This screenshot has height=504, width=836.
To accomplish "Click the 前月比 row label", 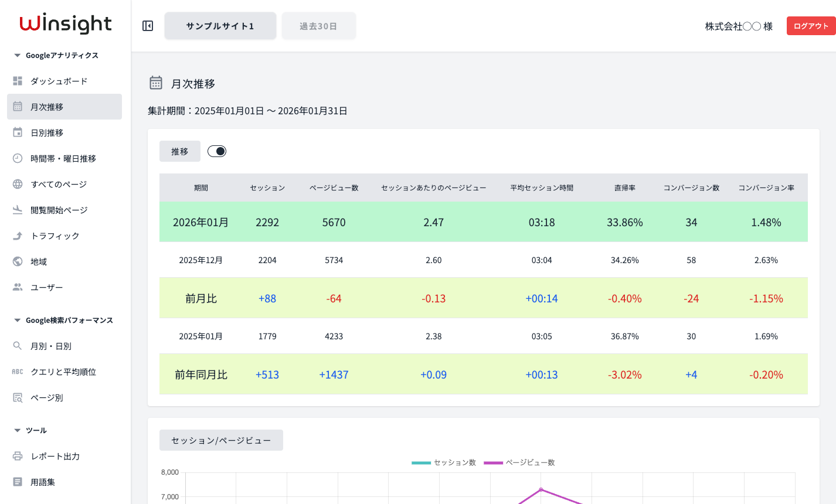I will (201, 298).
